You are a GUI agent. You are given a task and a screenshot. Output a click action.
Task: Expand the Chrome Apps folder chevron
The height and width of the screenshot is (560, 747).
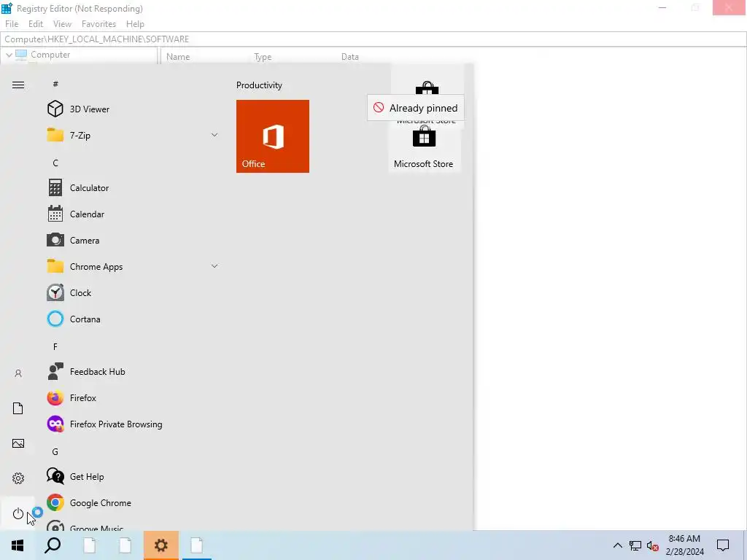coord(214,266)
